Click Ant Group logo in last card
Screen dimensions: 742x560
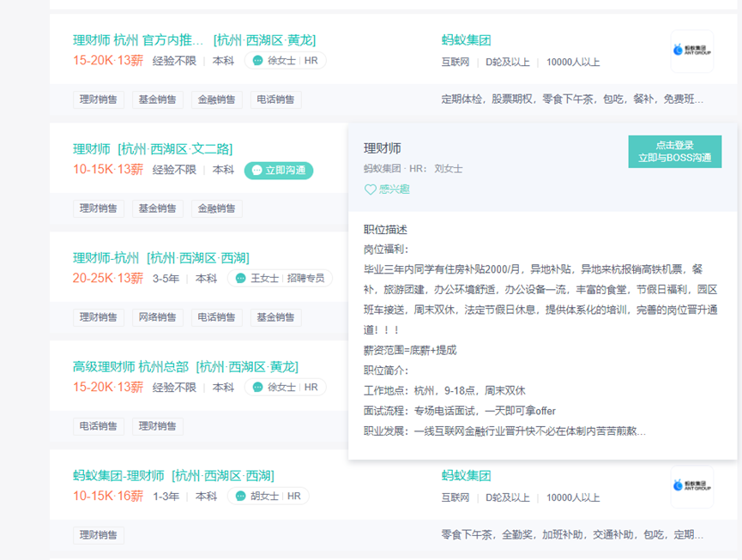(x=692, y=487)
